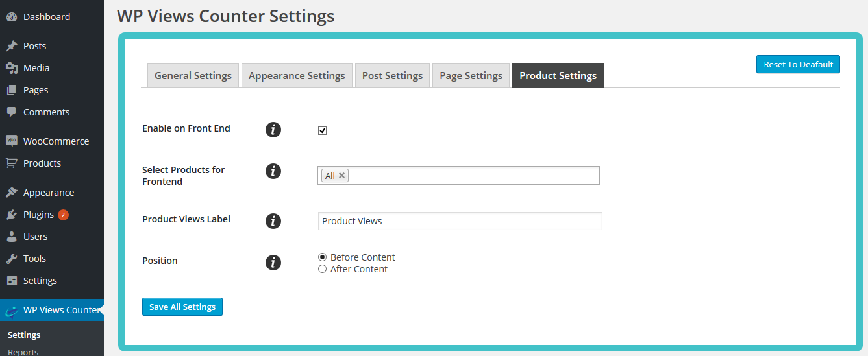Click the Posts pushpin icon
Screen dimensions: 868x356
12,46
